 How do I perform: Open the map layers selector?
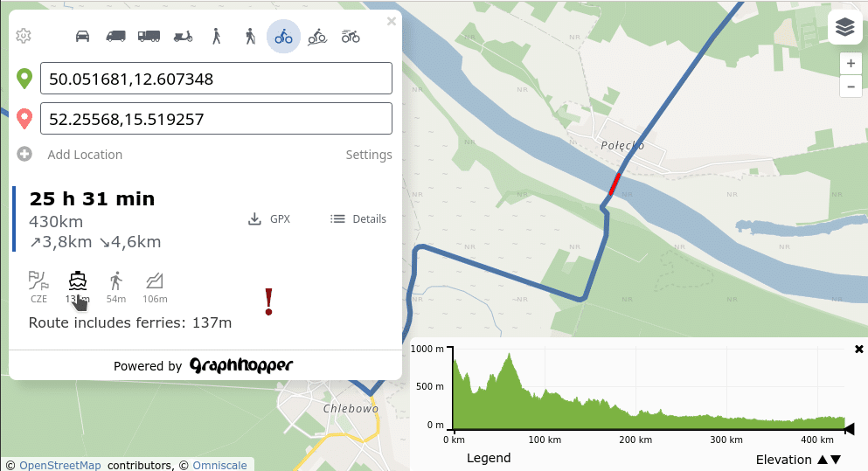pyautogui.click(x=844, y=27)
